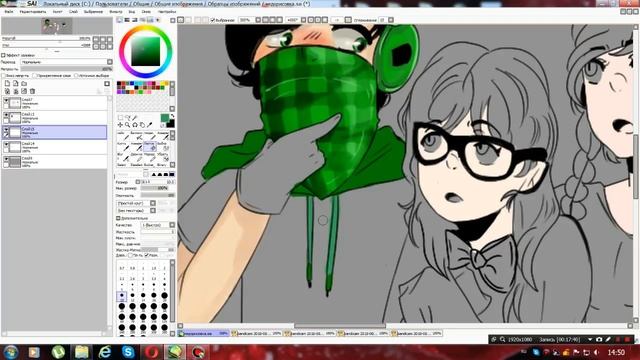Image resolution: width=640 pixels, height=360 pixels.
Task: Select the lasso selection tool
Action: 128,118
